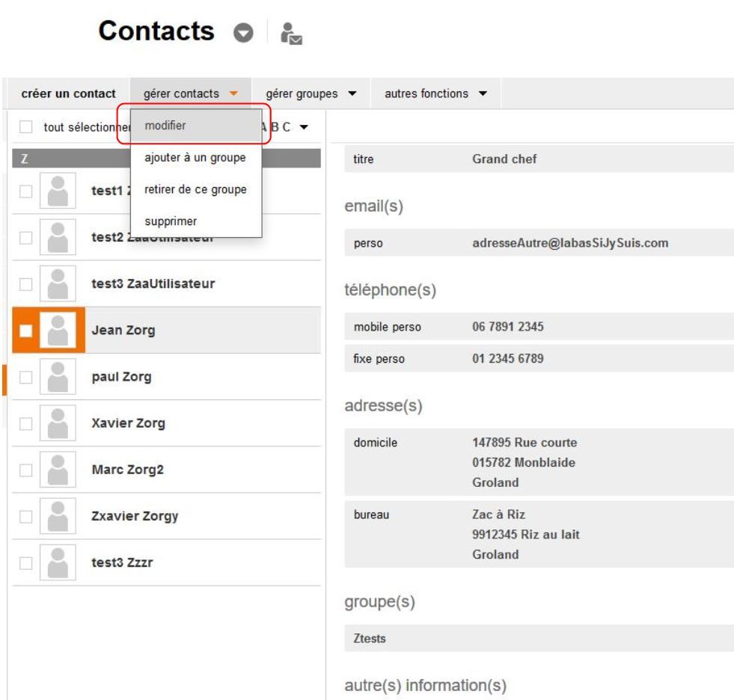Click paul Zorg's avatar placeholder
Image resolution: width=734 pixels, height=700 pixels.
[58, 377]
